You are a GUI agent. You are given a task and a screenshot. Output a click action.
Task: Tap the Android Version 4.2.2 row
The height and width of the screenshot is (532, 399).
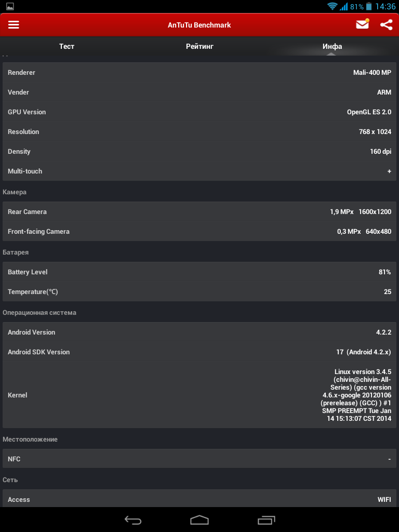[x=199, y=332]
